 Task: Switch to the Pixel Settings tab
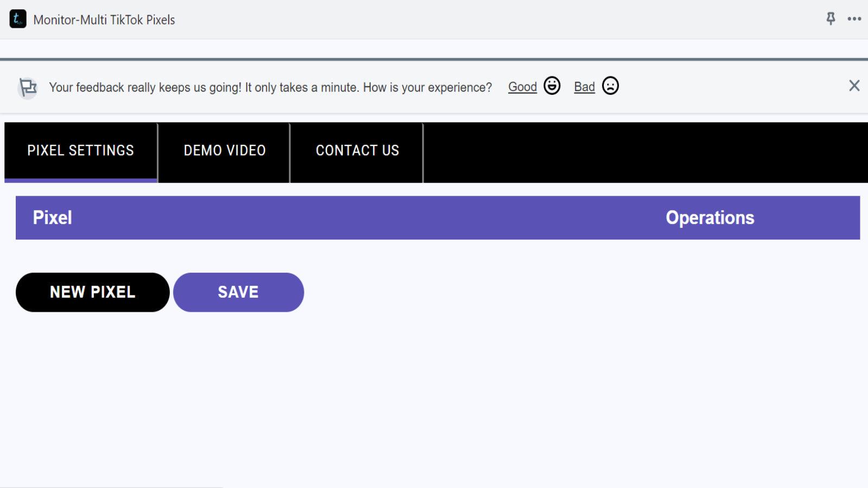81,151
